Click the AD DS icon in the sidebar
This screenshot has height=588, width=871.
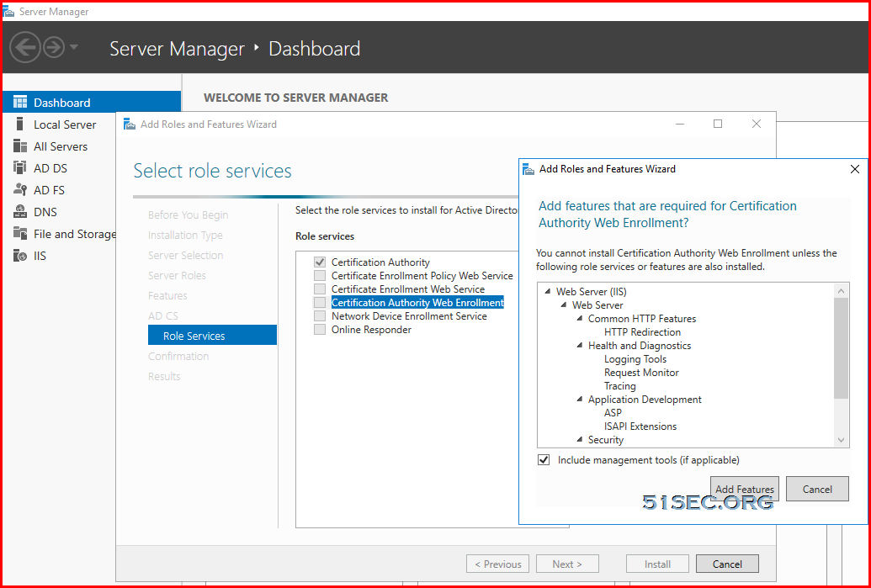coord(20,167)
